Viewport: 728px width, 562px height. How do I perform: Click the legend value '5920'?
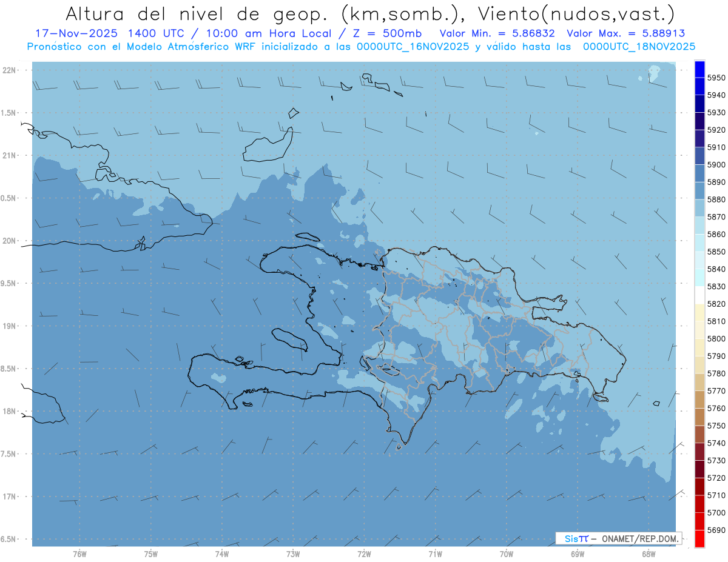(x=716, y=130)
